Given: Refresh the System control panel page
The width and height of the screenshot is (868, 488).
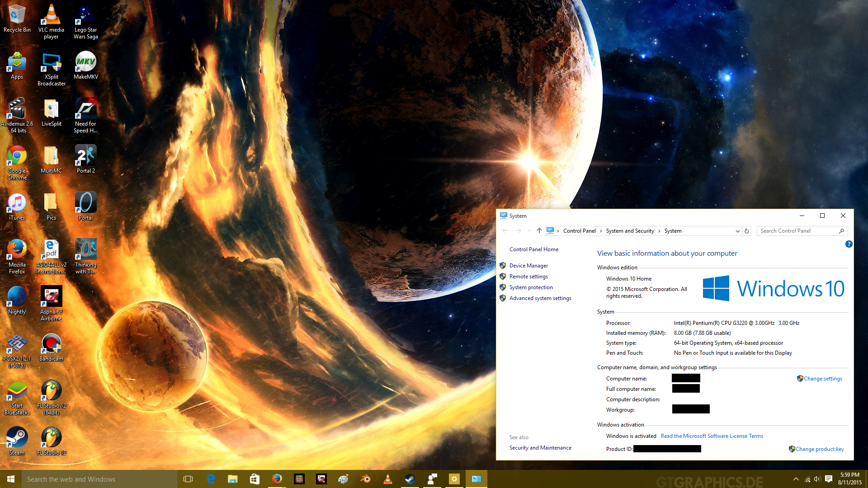Looking at the screenshot, I should (747, 231).
